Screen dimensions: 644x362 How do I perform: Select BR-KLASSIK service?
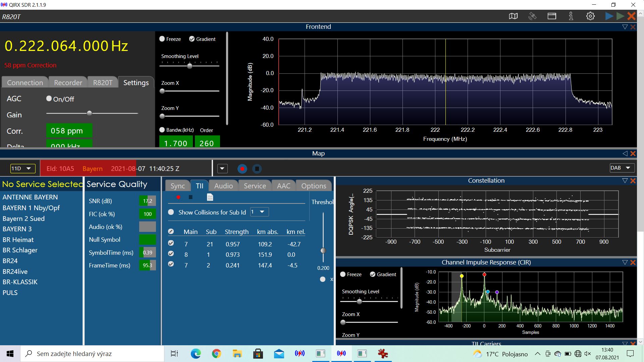click(20, 282)
